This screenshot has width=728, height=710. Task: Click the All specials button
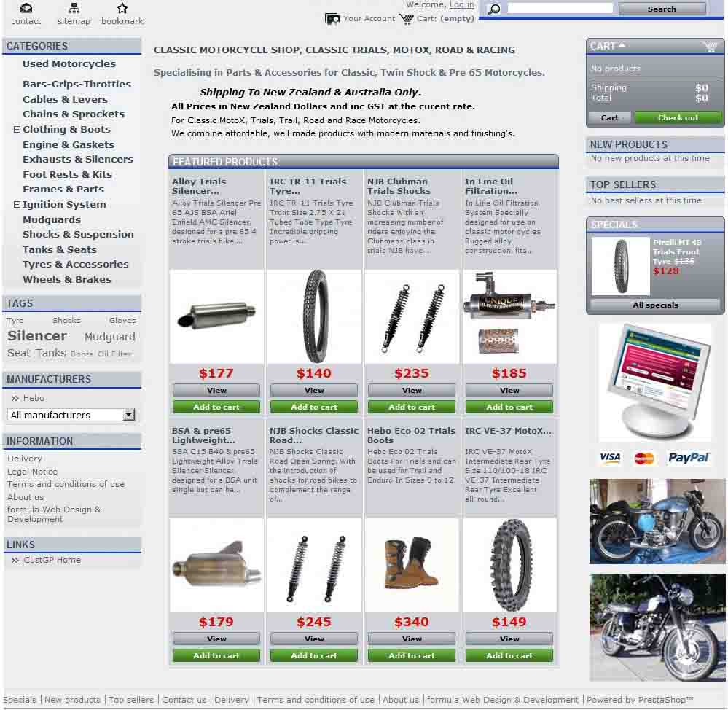(655, 305)
